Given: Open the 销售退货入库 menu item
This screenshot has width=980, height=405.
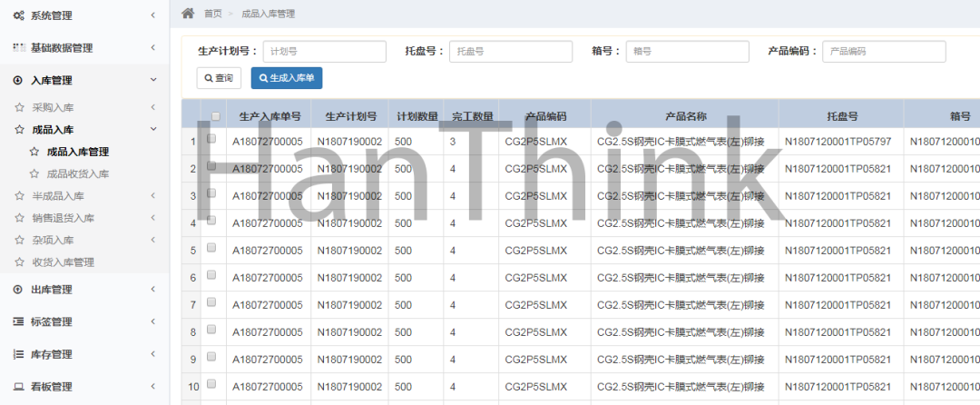Looking at the screenshot, I should coord(64,218).
